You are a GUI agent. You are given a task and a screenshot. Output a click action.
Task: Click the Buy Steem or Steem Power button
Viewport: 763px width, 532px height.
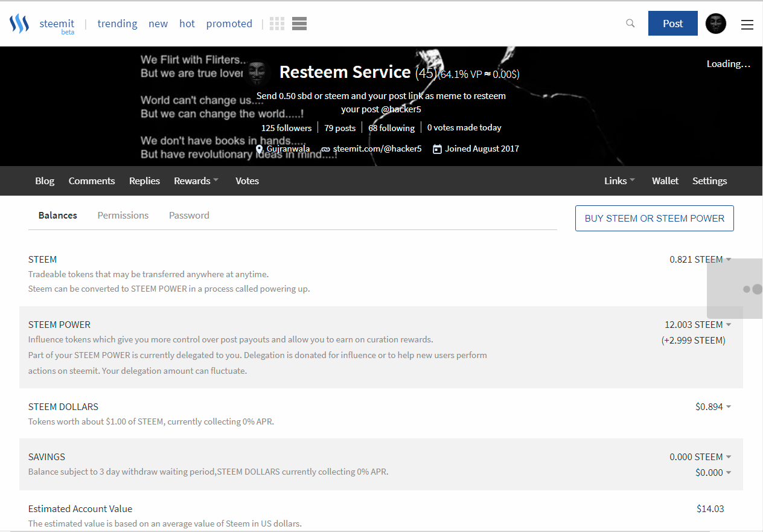(x=654, y=219)
